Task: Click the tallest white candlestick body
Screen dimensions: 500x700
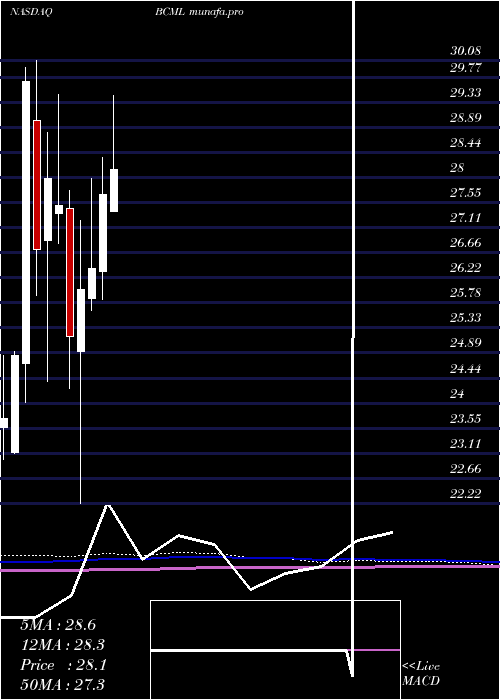Action: (x=26, y=222)
